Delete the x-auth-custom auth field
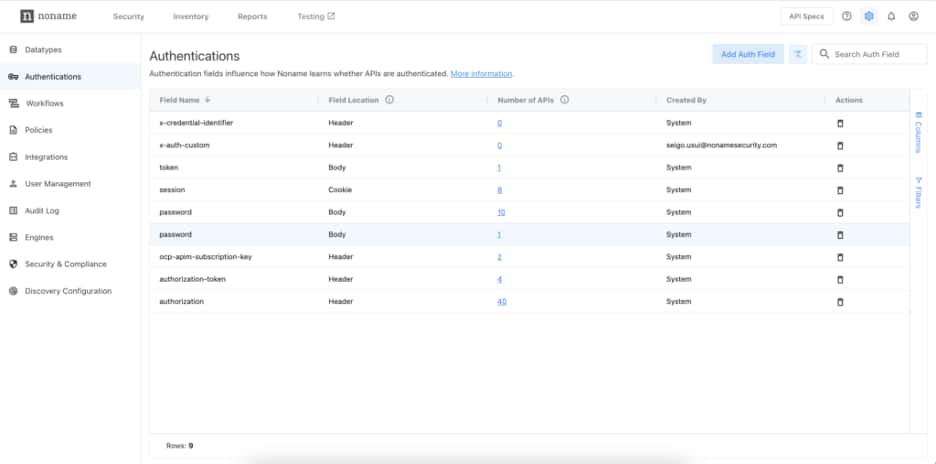The width and height of the screenshot is (936, 464). click(840, 145)
